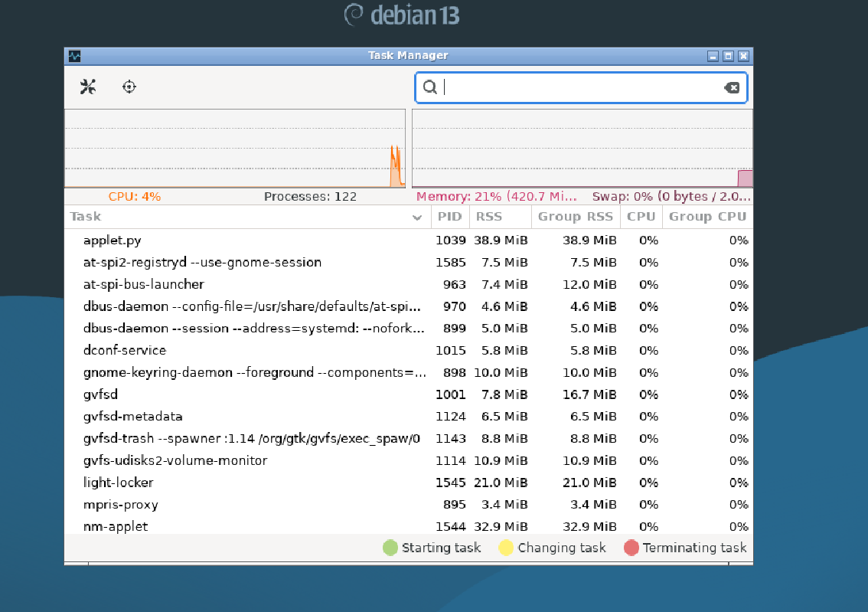
Task: Select the gnome-keyring-daemon process
Action: click(x=409, y=373)
